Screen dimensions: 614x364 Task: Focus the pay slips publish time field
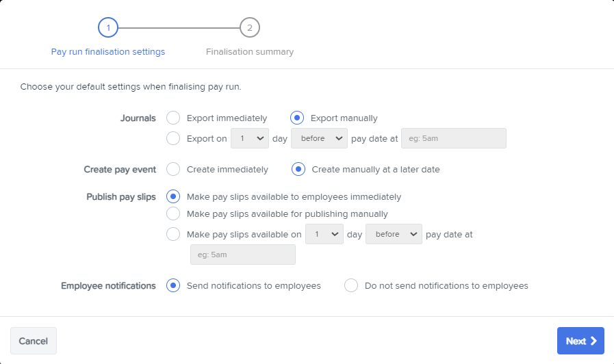243,255
